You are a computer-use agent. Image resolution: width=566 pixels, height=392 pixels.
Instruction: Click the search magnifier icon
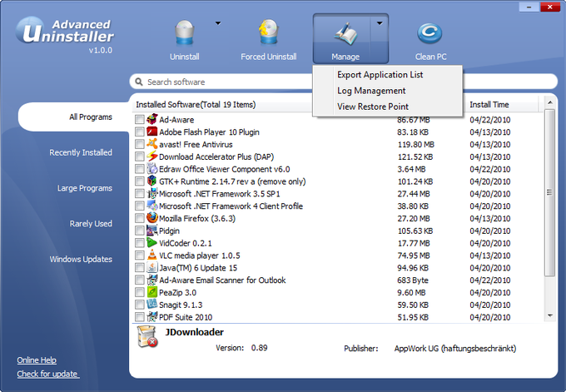click(x=139, y=82)
